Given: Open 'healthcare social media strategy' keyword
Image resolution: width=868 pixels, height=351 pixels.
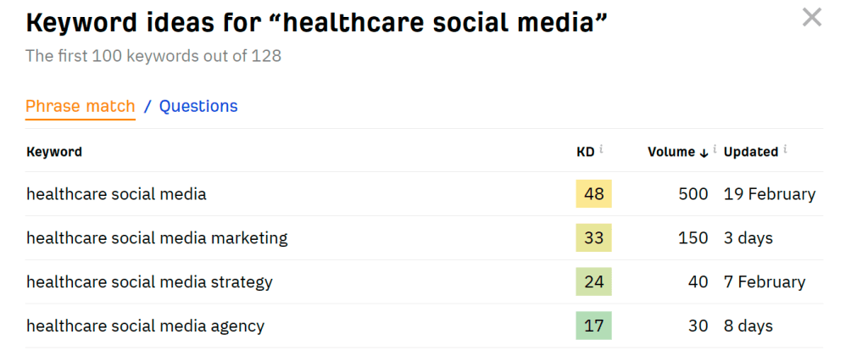Looking at the screenshot, I should click(149, 282).
